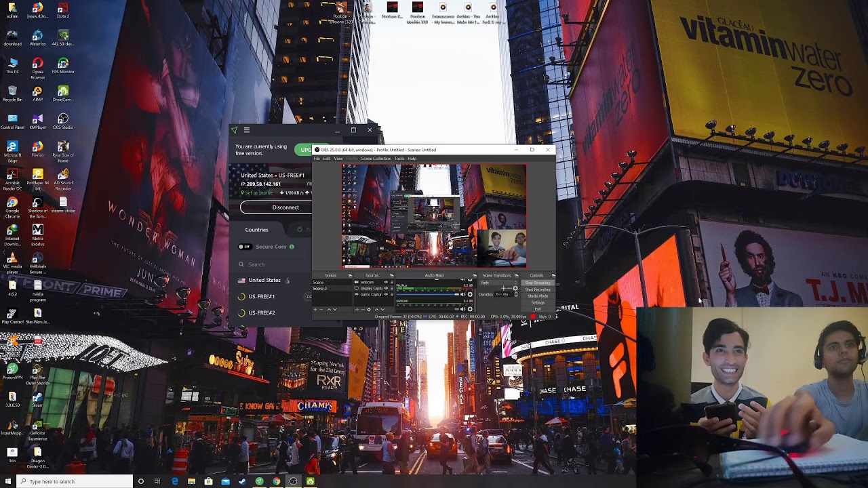
Task: Select the KMPlayer desktop shortcut
Action: coord(37,121)
